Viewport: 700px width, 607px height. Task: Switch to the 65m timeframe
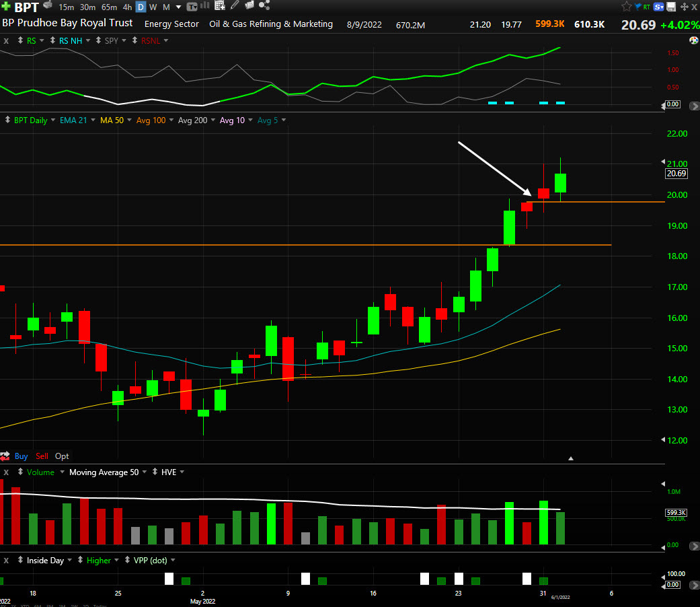[109, 7]
